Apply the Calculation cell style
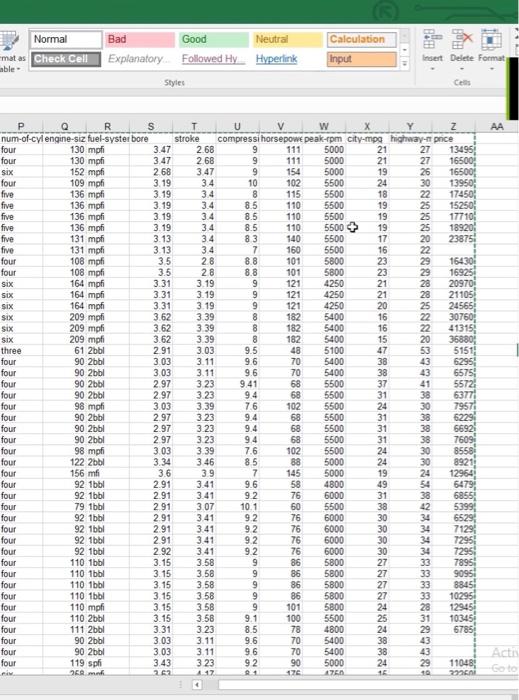The width and height of the screenshot is (519, 700). coord(361,39)
